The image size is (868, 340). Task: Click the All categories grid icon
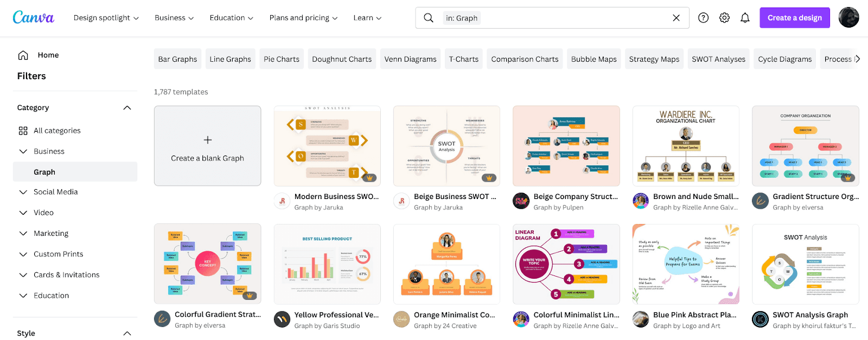coord(23,131)
